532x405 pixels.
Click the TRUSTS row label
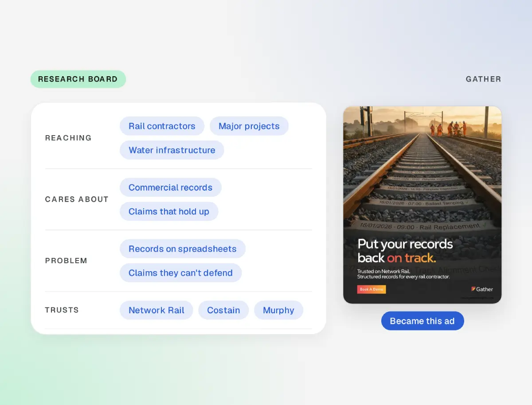click(62, 310)
